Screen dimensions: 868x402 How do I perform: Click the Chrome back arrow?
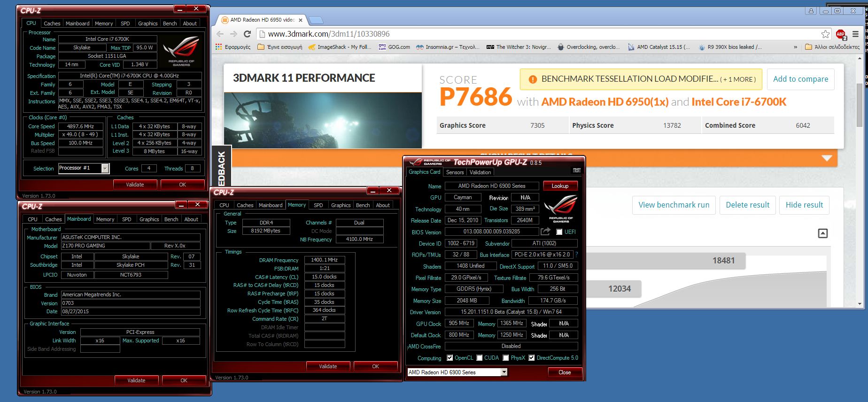(220, 34)
